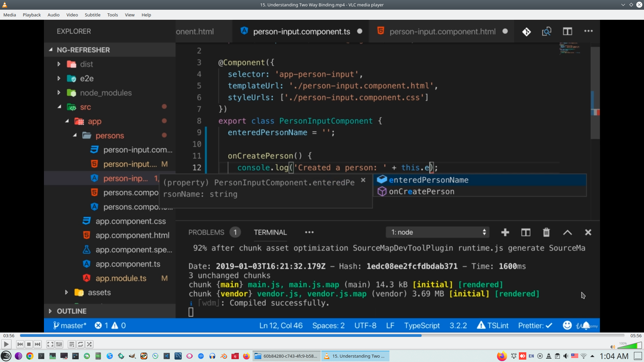
Task: Toggle loop repeat mode
Action: pyautogui.click(x=80, y=344)
